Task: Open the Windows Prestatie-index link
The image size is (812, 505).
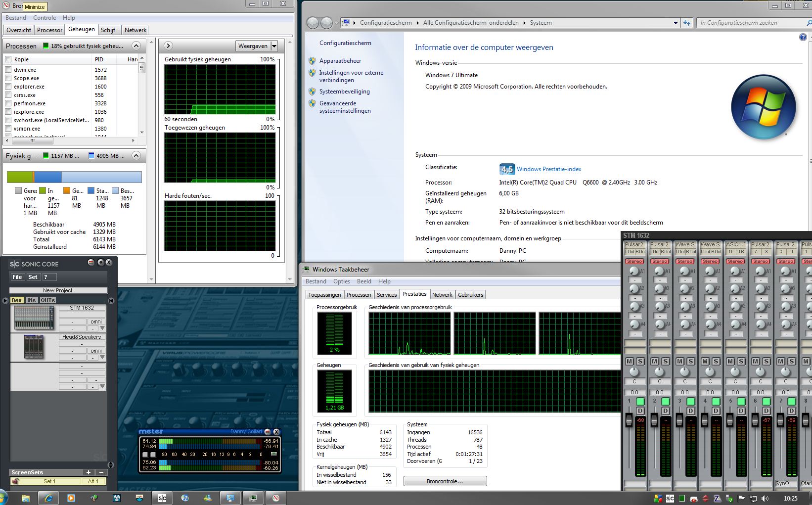Action: click(x=549, y=169)
